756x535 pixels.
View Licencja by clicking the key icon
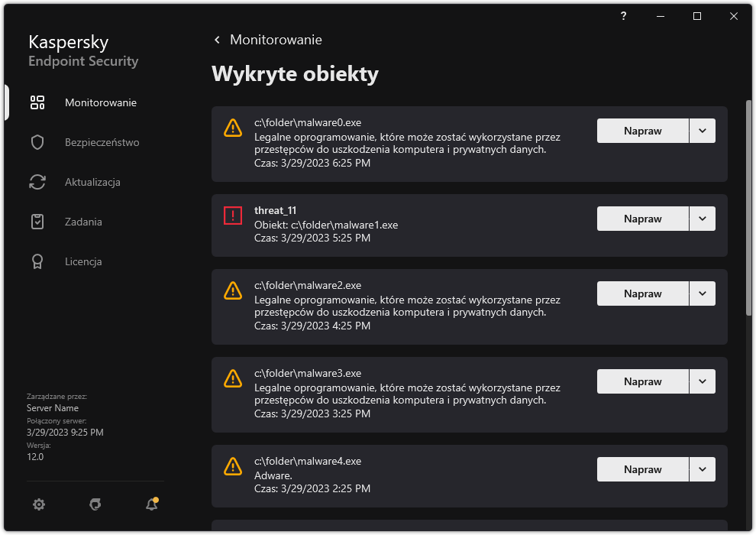pos(37,261)
